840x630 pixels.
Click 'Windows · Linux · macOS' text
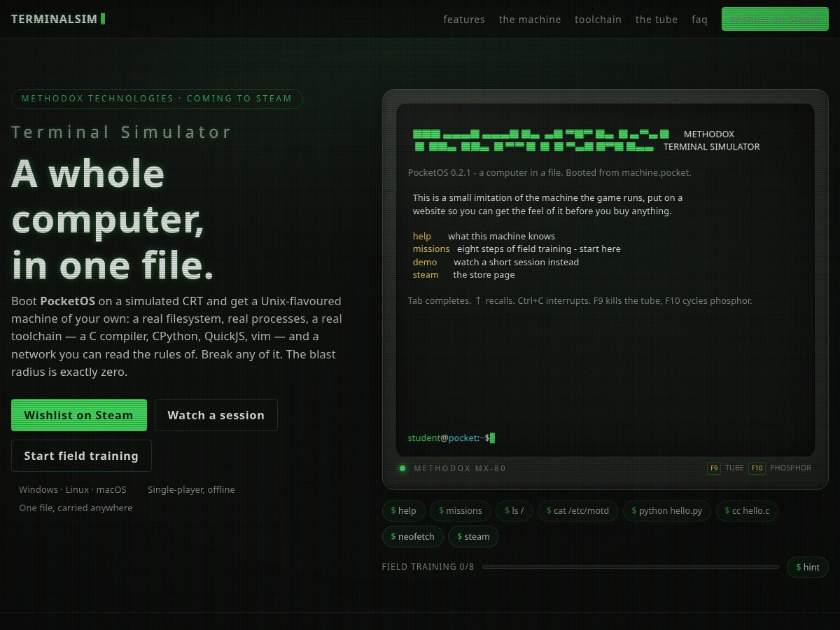[73, 490]
